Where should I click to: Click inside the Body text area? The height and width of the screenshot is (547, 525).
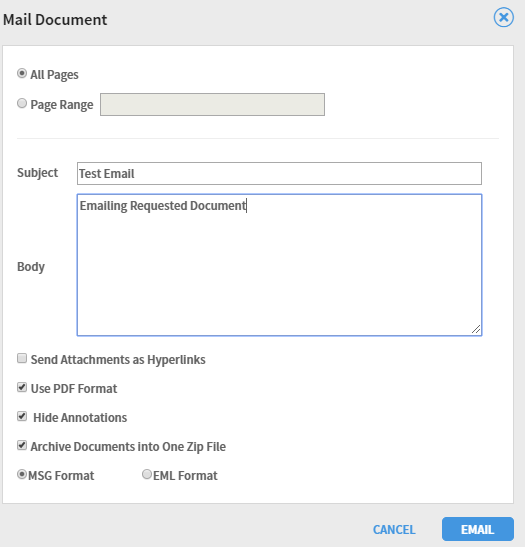[x=279, y=265]
